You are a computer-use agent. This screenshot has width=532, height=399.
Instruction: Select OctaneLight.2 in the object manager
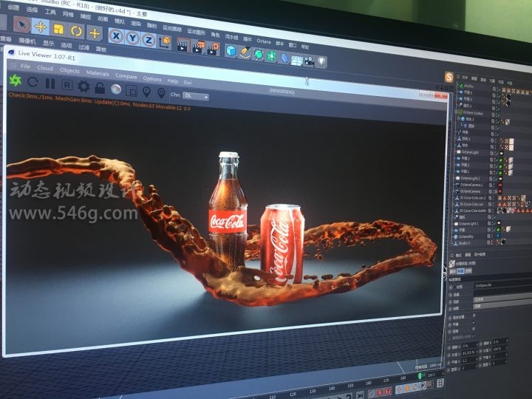point(471,178)
